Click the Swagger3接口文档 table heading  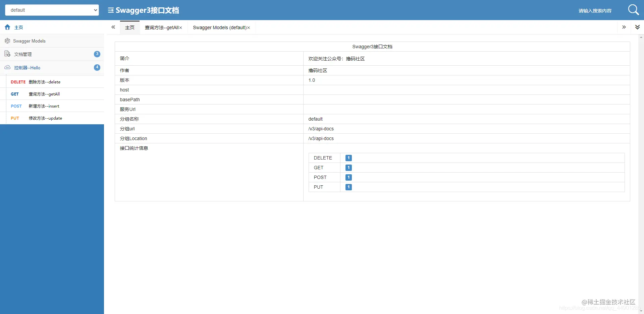pos(372,47)
